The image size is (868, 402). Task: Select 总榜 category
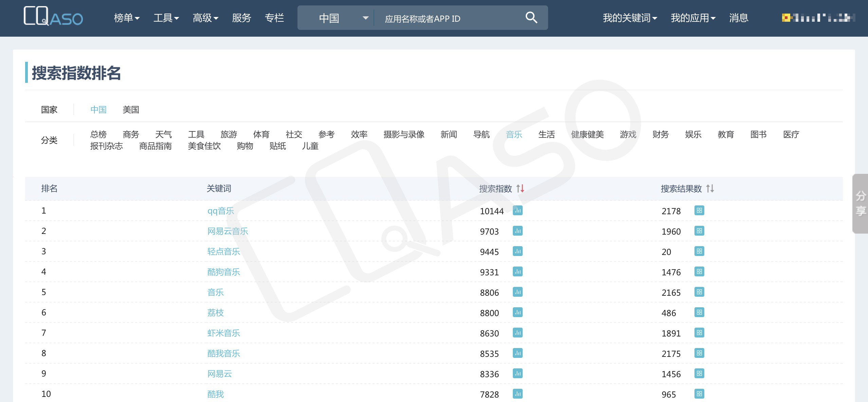click(x=98, y=134)
